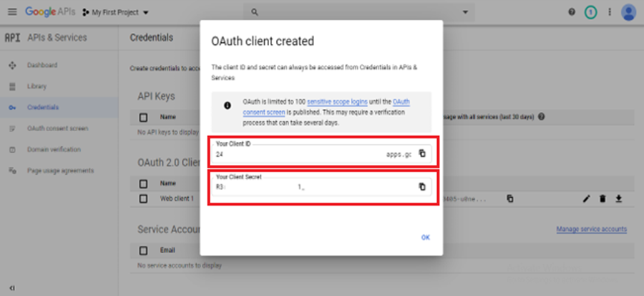Open the three-dot more options menu
This screenshot has height=296, width=644.
tap(609, 12)
